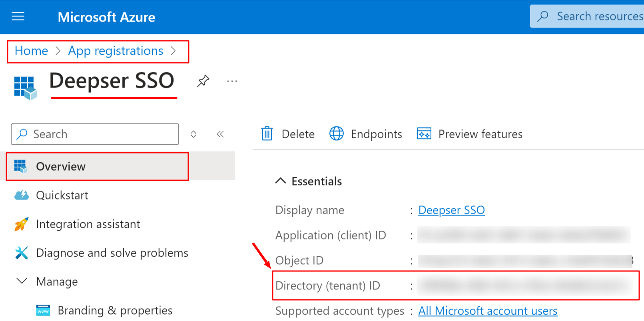644x321 pixels.
Task: Click the Deepser SSO app registration icon
Action: click(25, 88)
